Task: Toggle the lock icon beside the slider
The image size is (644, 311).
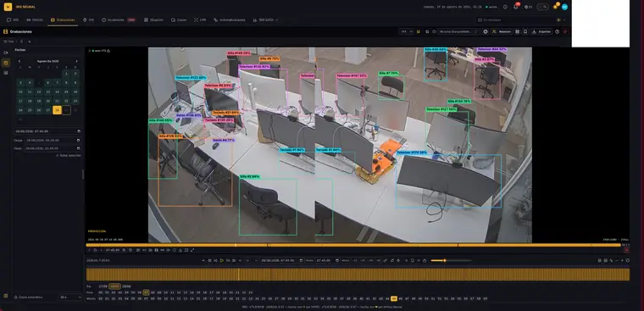Action: [x=425, y=260]
